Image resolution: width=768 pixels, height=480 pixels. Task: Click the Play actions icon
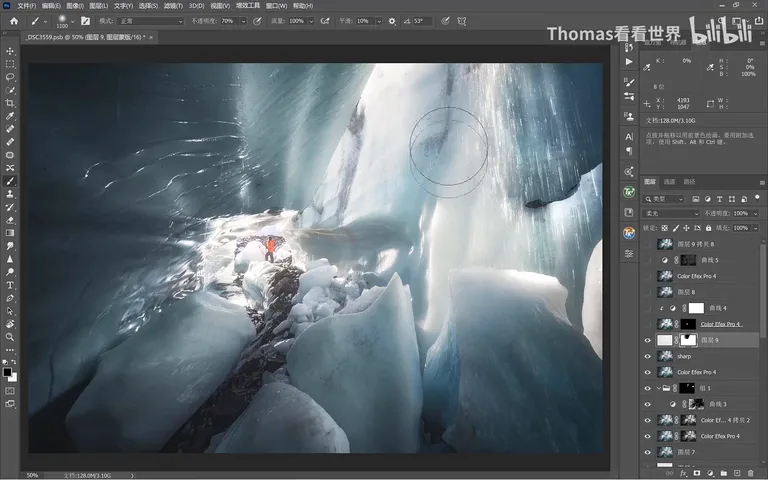click(629, 62)
